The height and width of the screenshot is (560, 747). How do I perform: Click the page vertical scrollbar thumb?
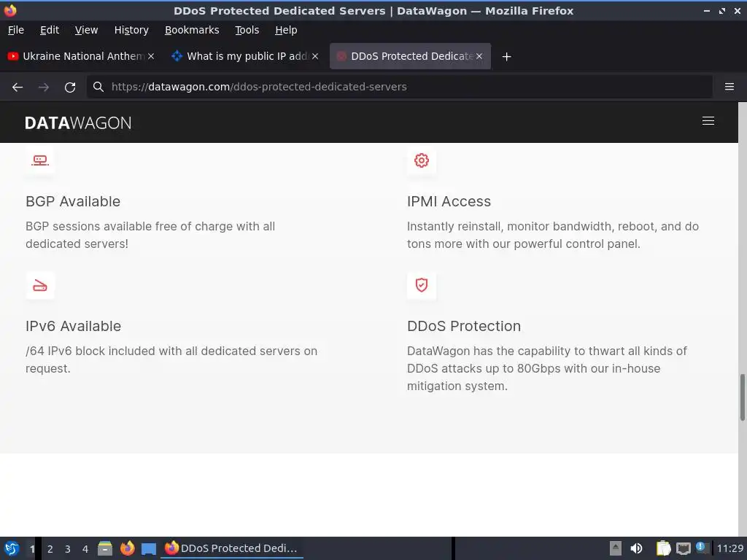[742, 397]
